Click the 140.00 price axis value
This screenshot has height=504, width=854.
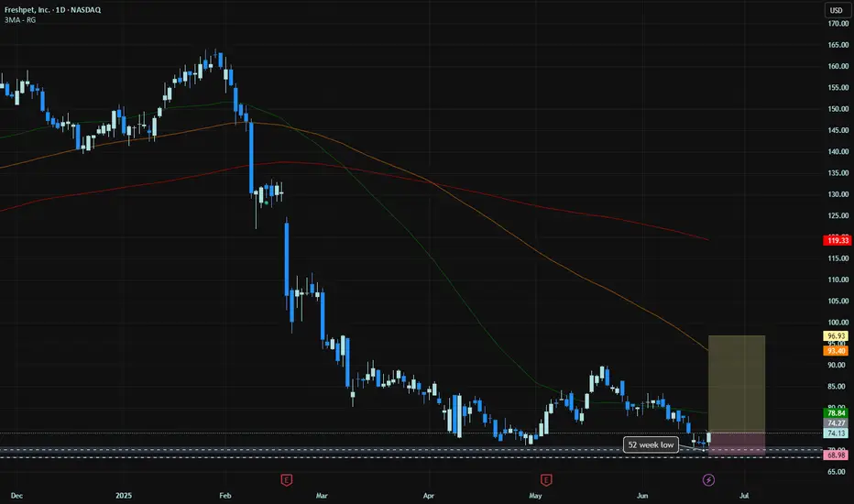(x=838, y=151)
